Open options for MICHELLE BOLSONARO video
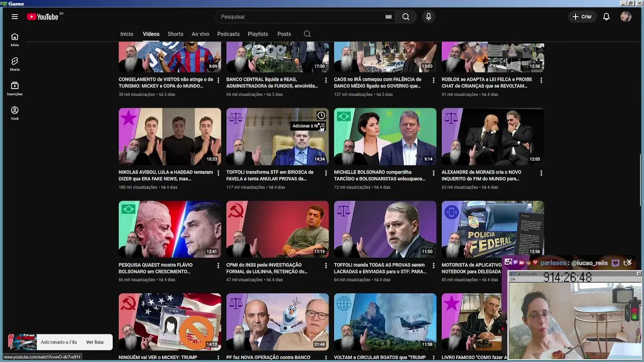This screenshot has height=362, width=644. (x=433, y=173)
